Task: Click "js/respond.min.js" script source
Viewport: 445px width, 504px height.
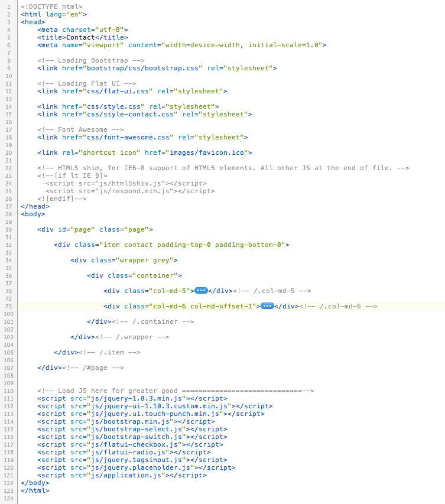Action: [134, 191]
